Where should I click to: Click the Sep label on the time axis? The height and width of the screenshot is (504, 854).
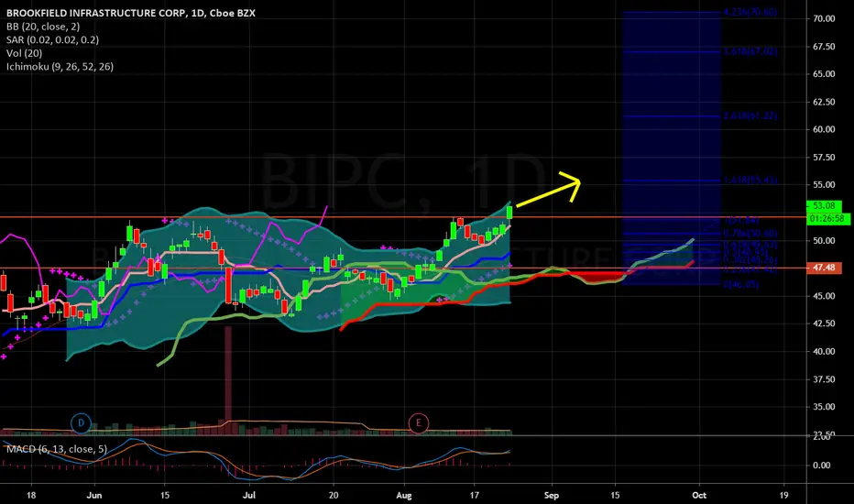point(552,495)
